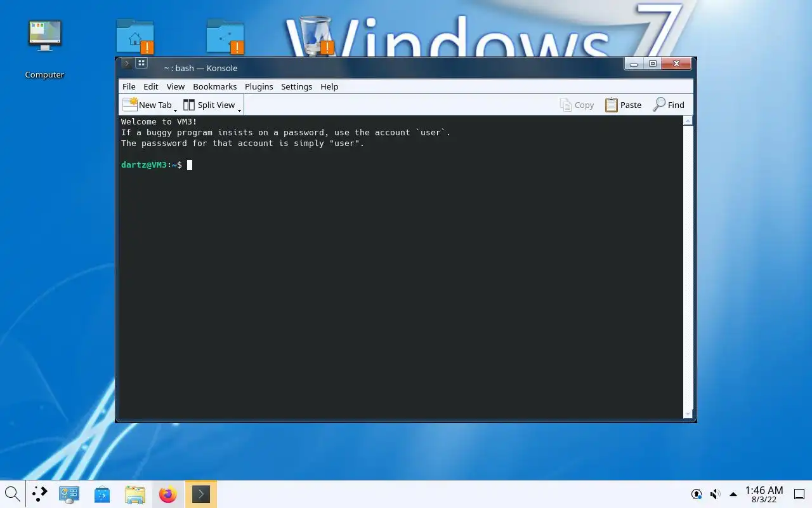812x508 pixels.
Task: Open the New Tab dropdown arrow
Action: 175,110
